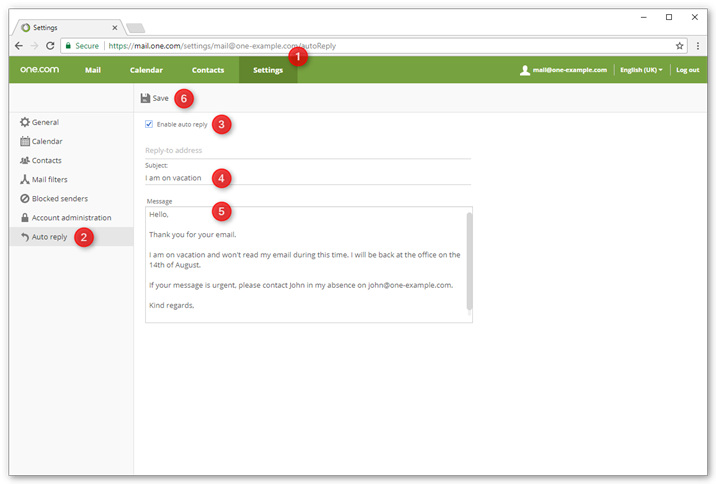Click the Reply-to address field
This screenshot has height=484, width=716.
(308, 150)
